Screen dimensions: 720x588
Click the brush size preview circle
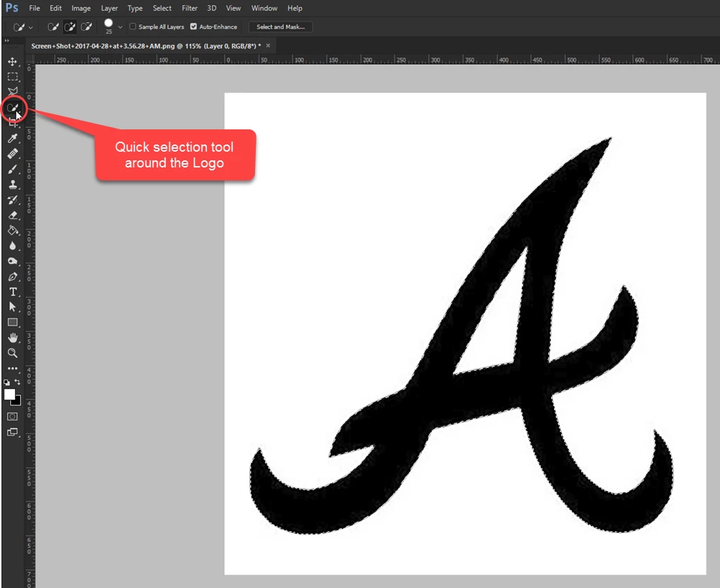pyautogui.click(x=109, y=24)
